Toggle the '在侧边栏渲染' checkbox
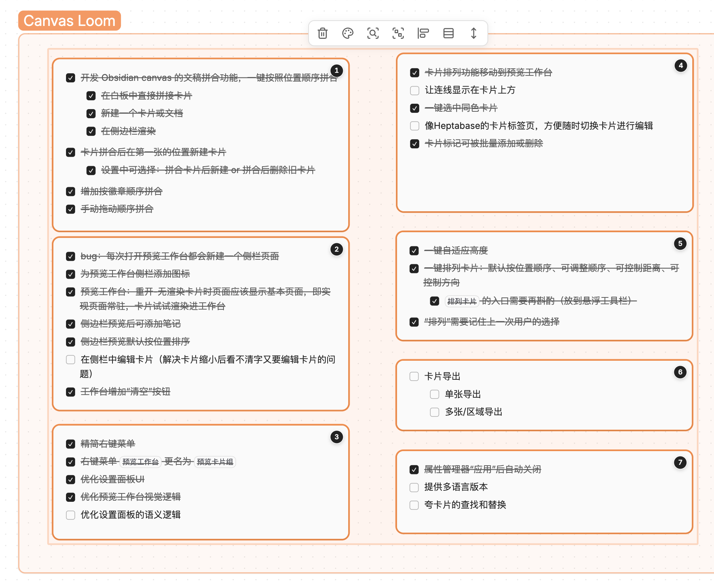 [x=91, y=132]
